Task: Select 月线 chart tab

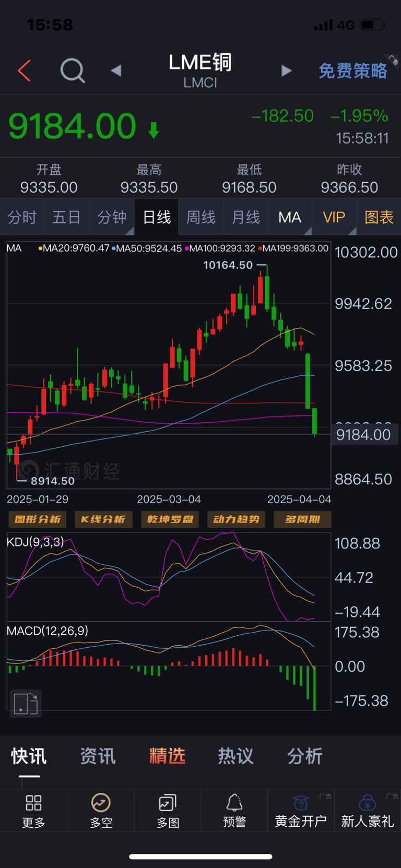Action: 246,217
